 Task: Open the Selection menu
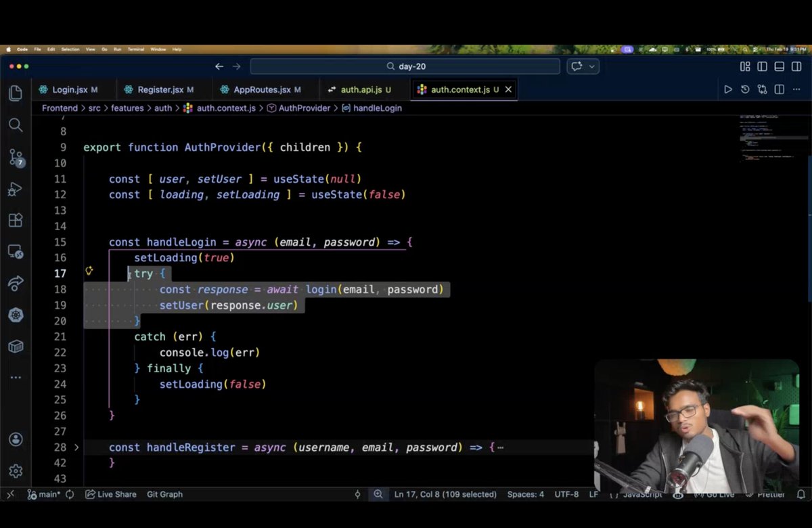coord(70,49)
